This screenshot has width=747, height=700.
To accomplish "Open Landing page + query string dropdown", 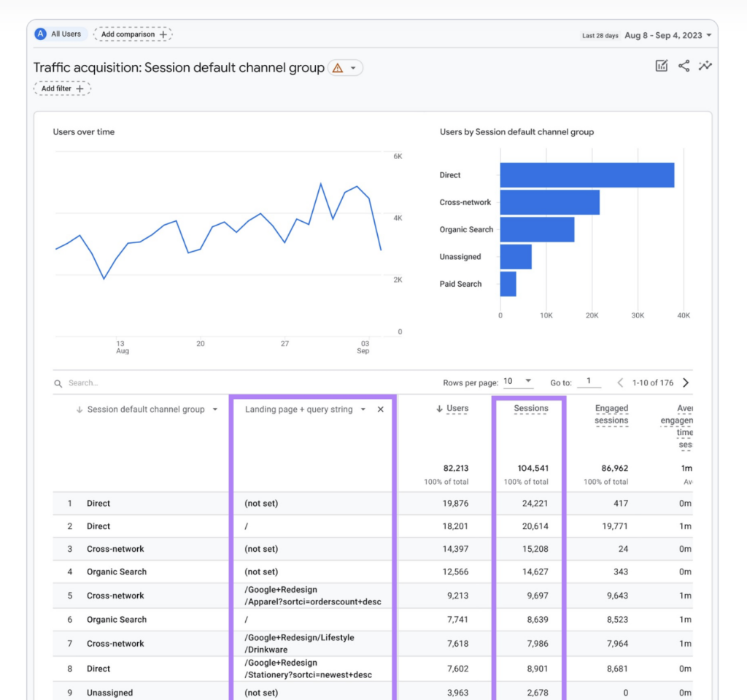I will 363,409.
